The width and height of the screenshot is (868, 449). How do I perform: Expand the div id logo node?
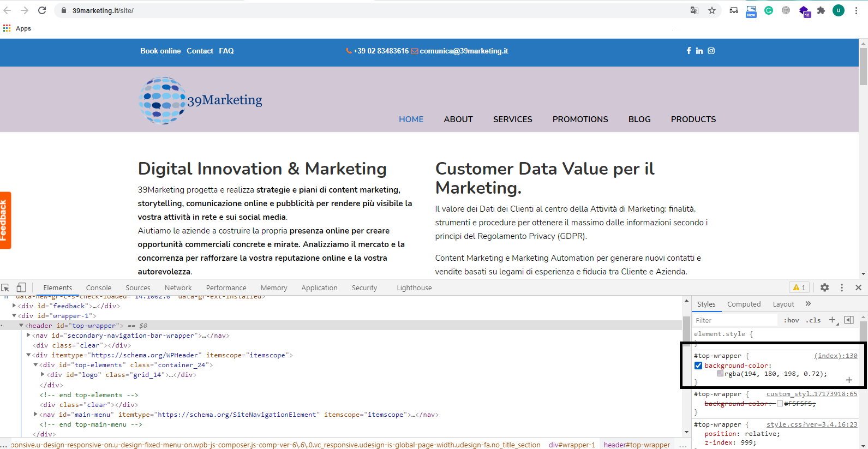pos(43,375)
